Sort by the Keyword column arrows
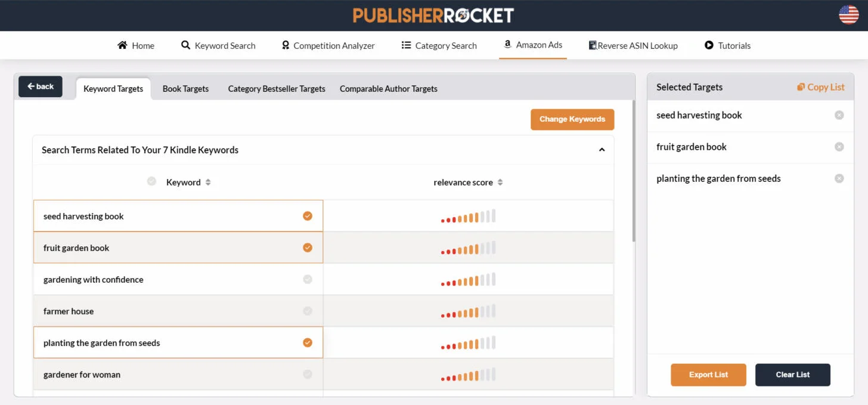 click(208, 183)
